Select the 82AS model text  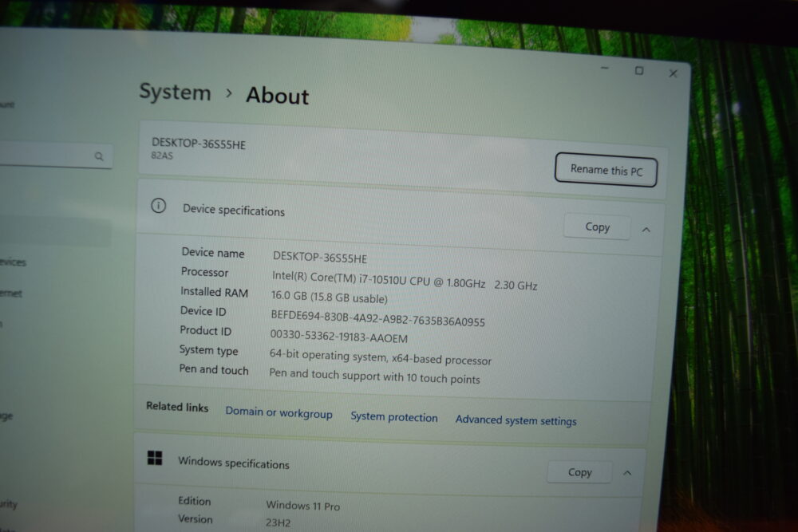[x=162, y=156]
